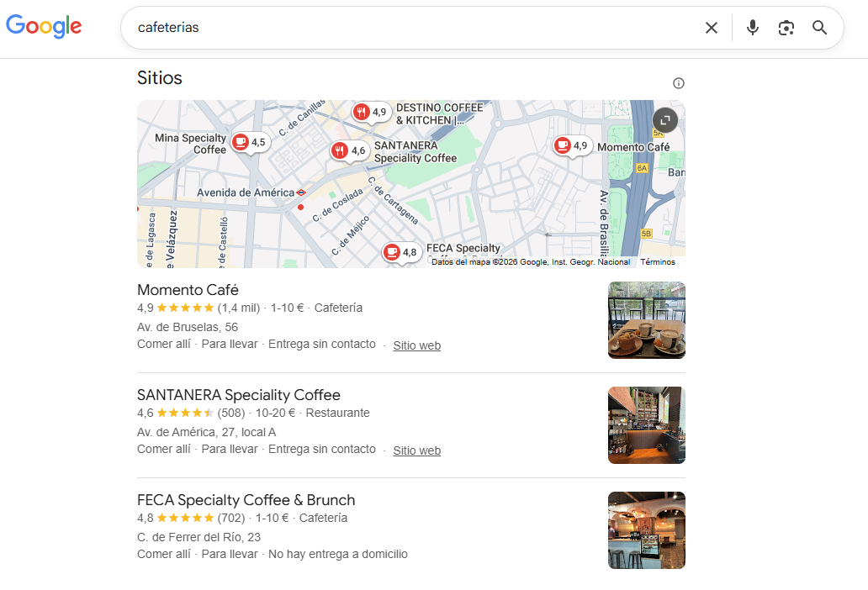Open the info icon next to Sitios
This screenshot has width=868, height=590.
coord(678,83)
